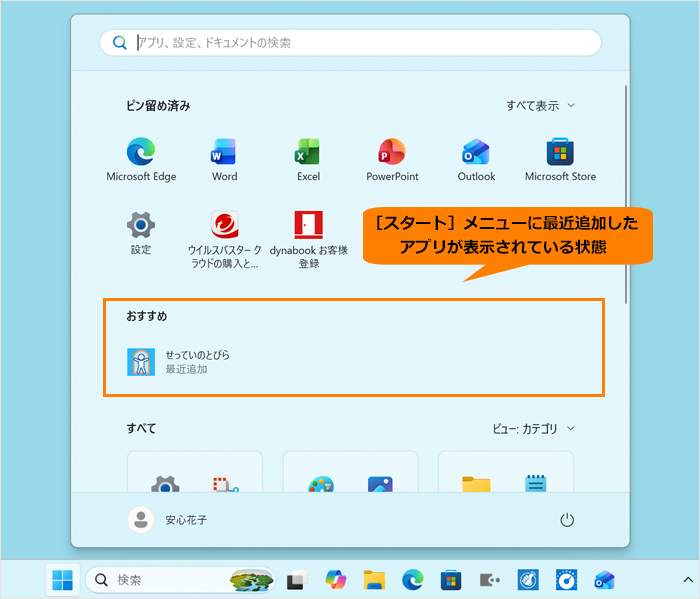Launch Word from the pinned section
Viewport: 700px width, 599px height.
(x=224, y=159)
